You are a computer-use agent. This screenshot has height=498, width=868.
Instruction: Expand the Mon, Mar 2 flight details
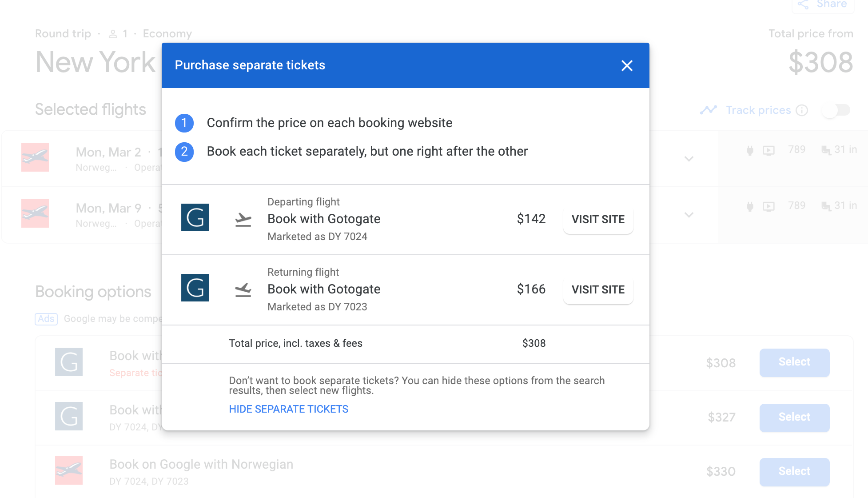tap(689, 159)
